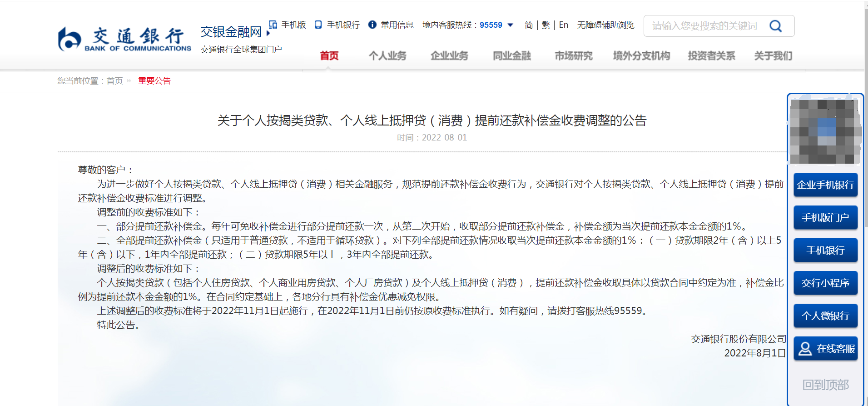Switch language to En

(564, 25)
